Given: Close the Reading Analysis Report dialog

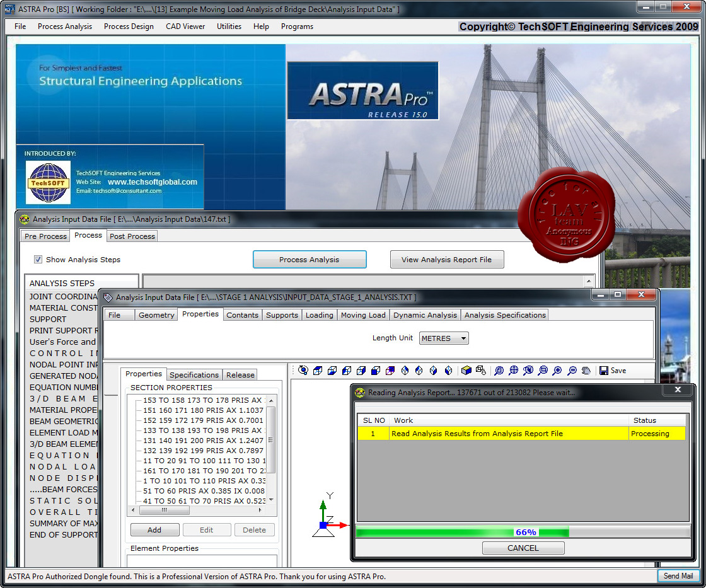Looking at the screenshot, I should [678, 390].
